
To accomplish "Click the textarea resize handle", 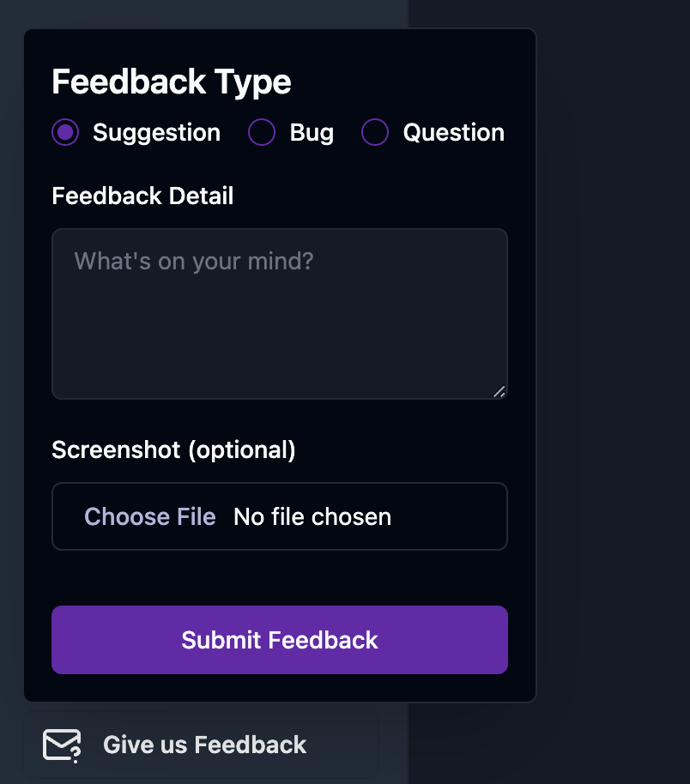I will click(x=499, y=392).
